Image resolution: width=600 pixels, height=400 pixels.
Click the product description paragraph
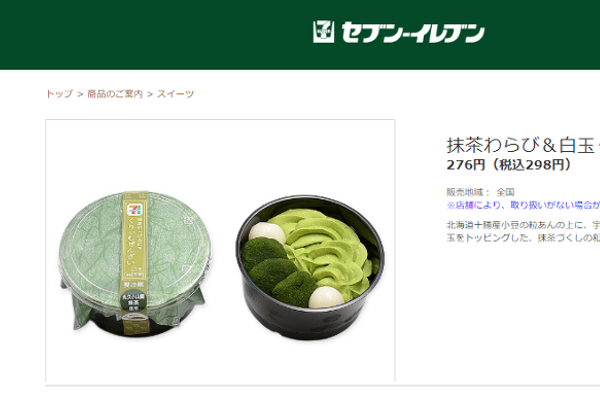523,231
